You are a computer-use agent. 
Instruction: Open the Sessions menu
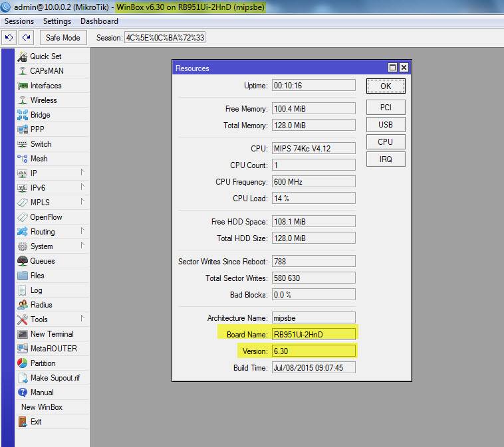coord(19,21)
